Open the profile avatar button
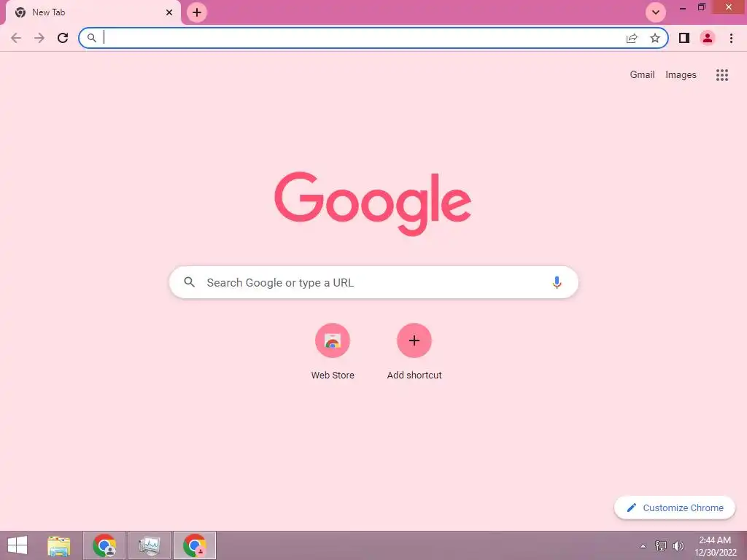The image size is (747, 560). click(x=708, y=38)
